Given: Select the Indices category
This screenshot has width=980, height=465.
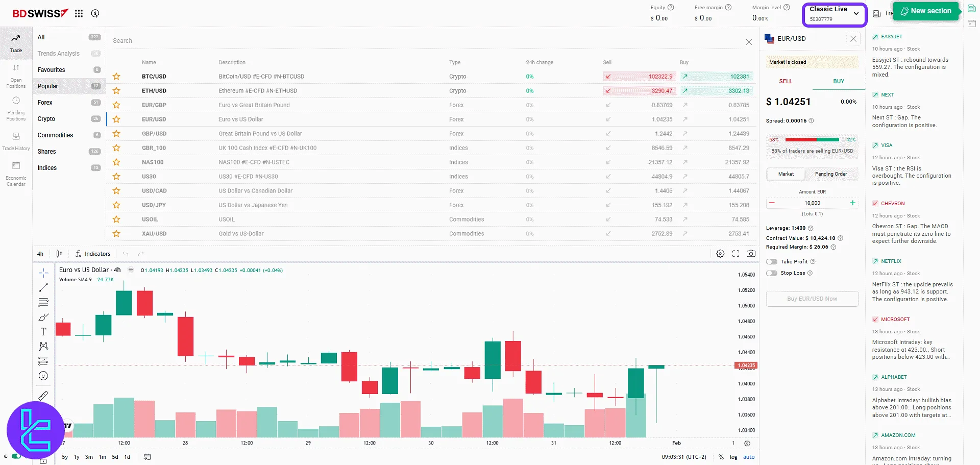Looking at the screenshot, I should (x=69, y=168).
